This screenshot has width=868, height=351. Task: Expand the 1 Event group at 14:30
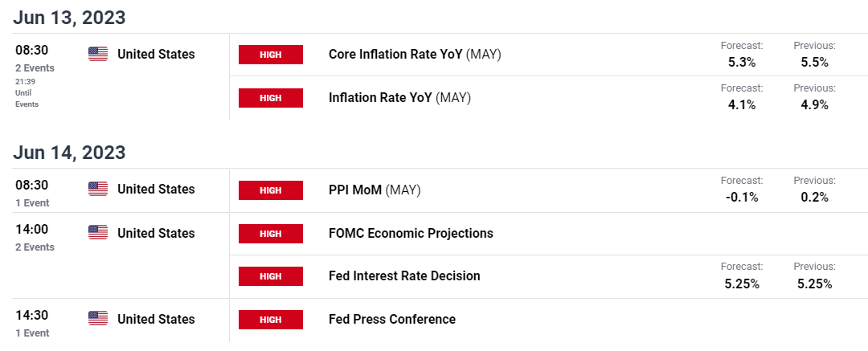tap(33, 333)
